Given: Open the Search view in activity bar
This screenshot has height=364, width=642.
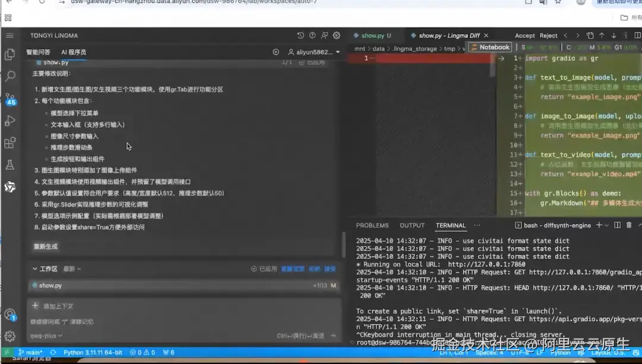Looking at the screenshot, I should 10,76.
